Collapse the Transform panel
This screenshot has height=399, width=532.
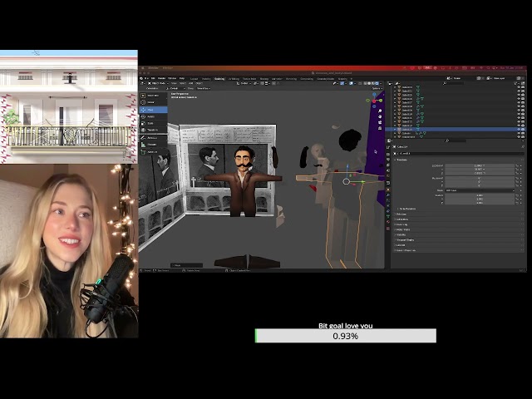click(402, 160)
